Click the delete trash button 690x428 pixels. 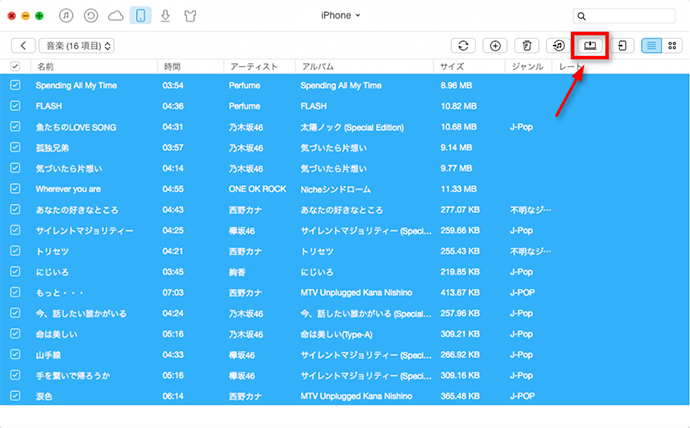point(527,46)
